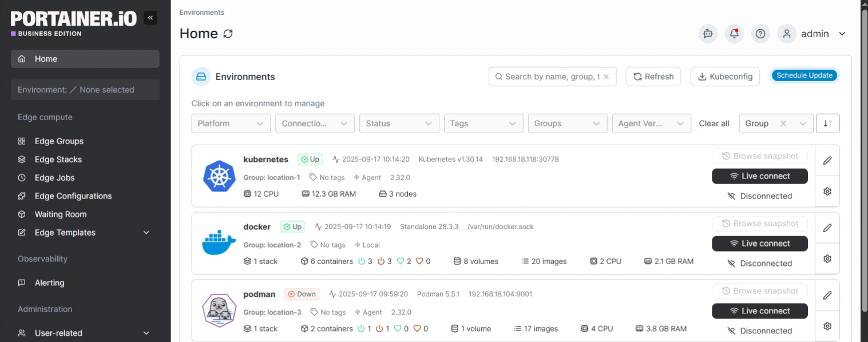The height and width of the screenshot is (342, 868).
Task: Open the Status filter dropdown
Action: pyautogui.click(x=399, y=124)
